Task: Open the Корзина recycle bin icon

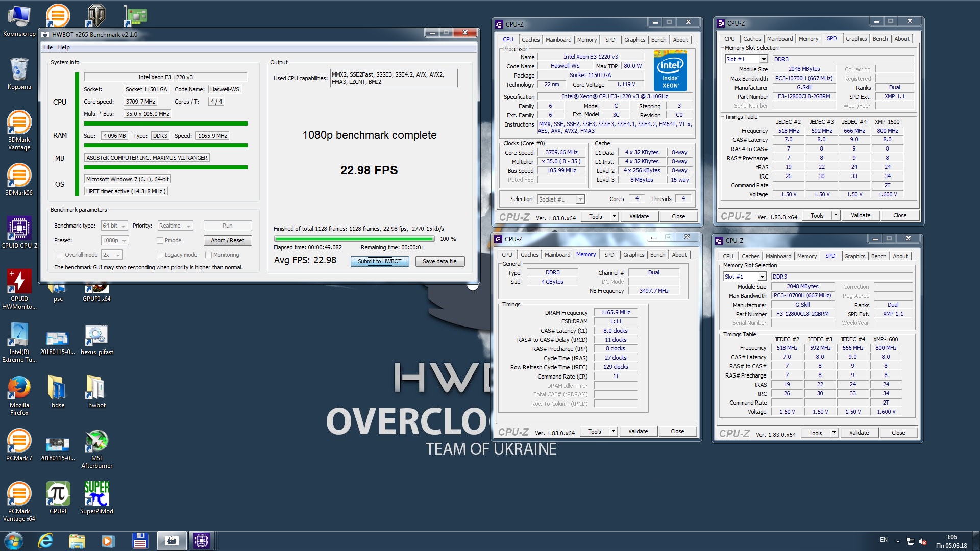Action: pyautogui.click(x=19, y=74)
